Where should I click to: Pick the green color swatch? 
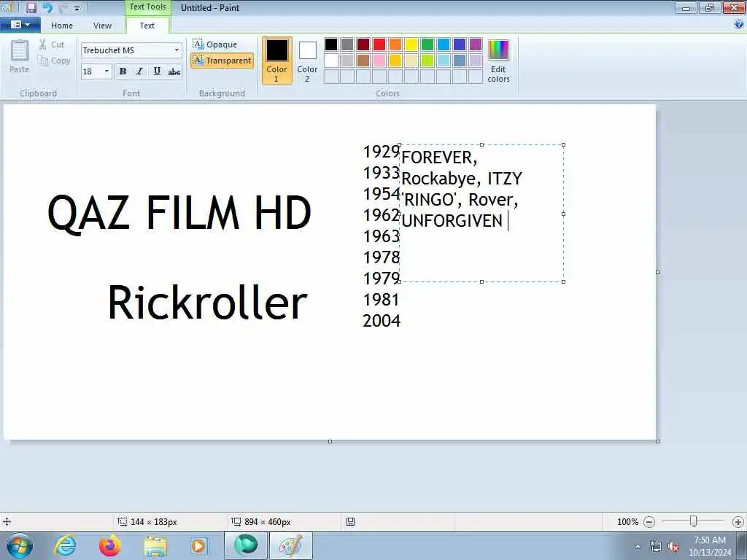click(x=427, y=44)
